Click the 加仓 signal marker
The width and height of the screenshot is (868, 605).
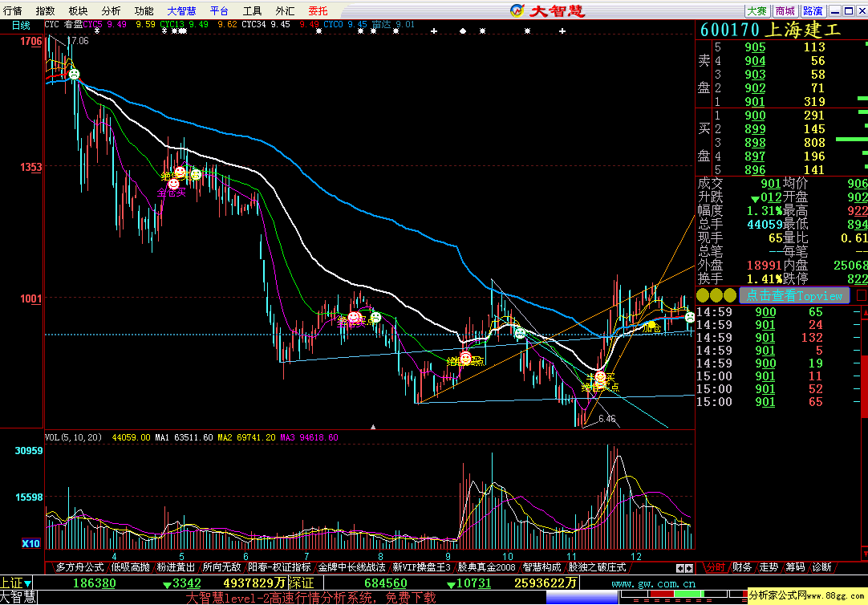(x=651, y=327)
